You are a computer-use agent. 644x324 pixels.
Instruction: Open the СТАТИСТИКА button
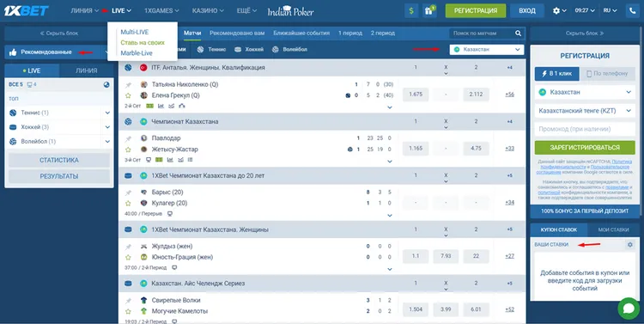[x=59, y=161]
